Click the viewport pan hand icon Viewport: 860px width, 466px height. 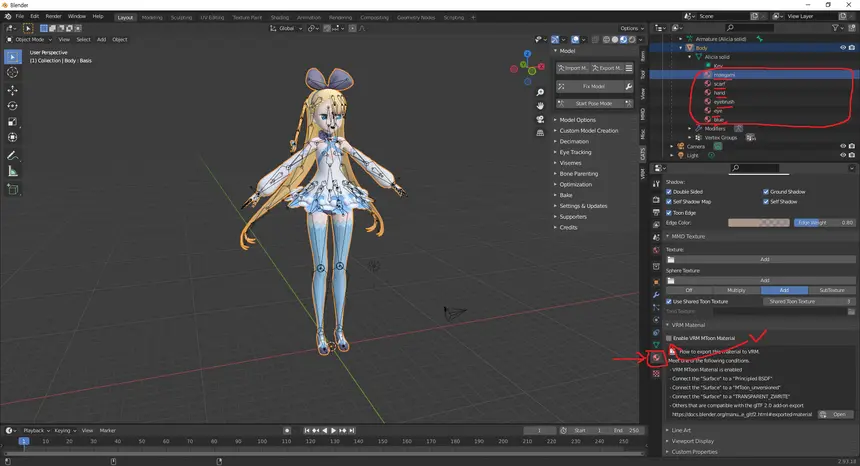click(540, 106)
